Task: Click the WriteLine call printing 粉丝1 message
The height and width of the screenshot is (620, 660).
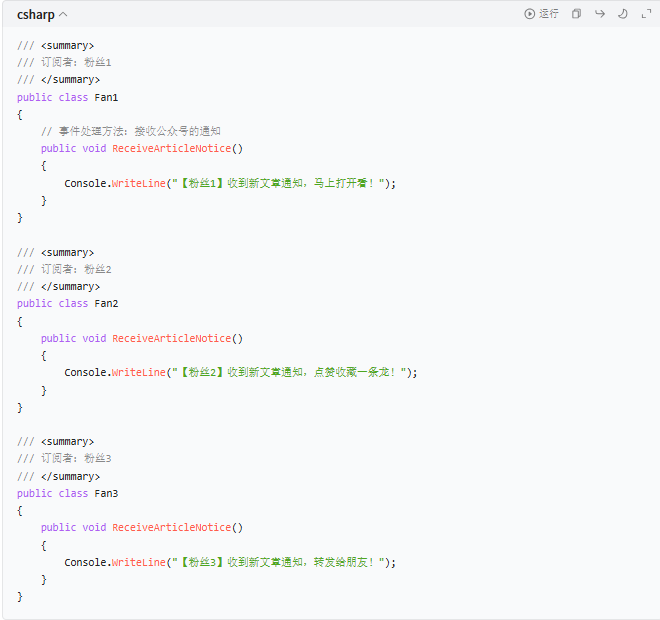Action: (139, 183)
